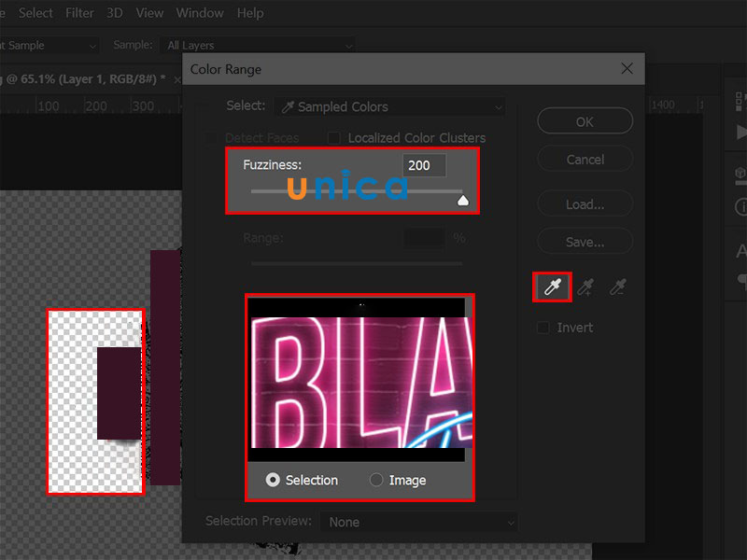
Task: Open the Filter menu
Action: coord(79,13)
